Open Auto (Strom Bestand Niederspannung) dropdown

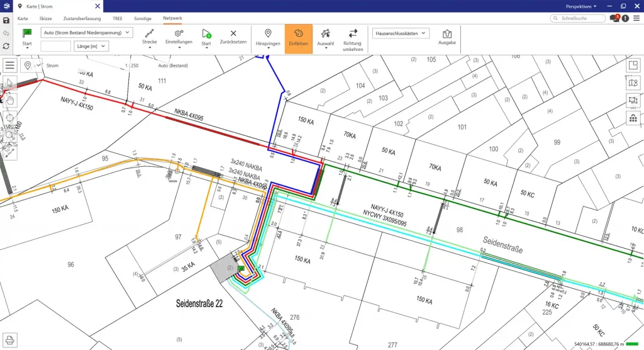tap(86, 32)
